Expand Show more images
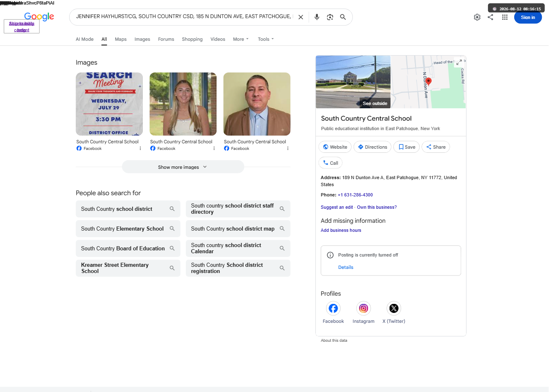Image resolution: width=555 pixels, height=392 pixels. click(x=183, y=167)
